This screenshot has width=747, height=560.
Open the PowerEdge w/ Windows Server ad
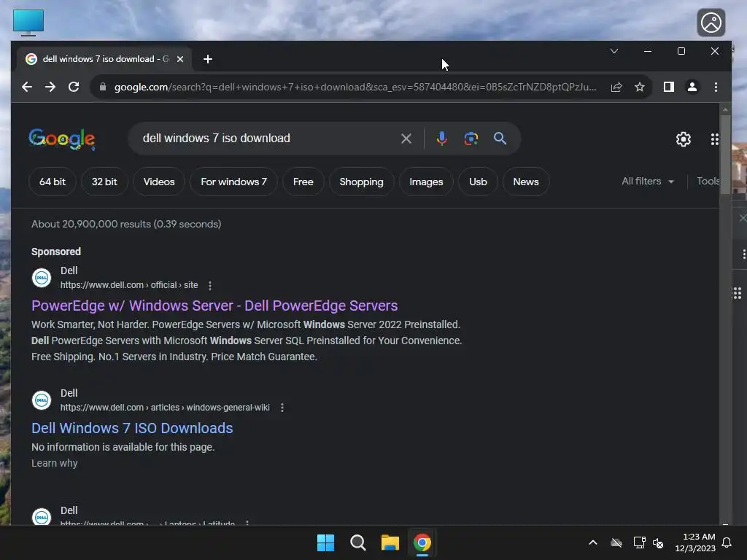[x=214, y=306]
